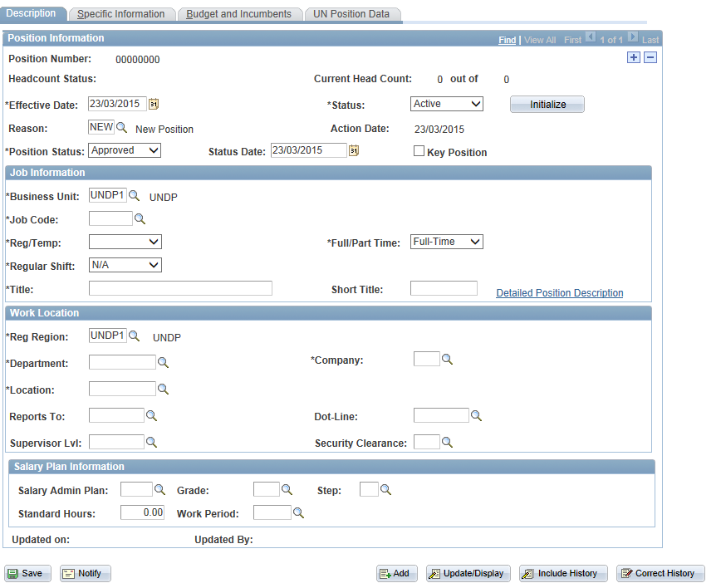Click the Find link
The width and height of the screenshot is (721, 588).
pyautogui.click(x=508, y=40)
